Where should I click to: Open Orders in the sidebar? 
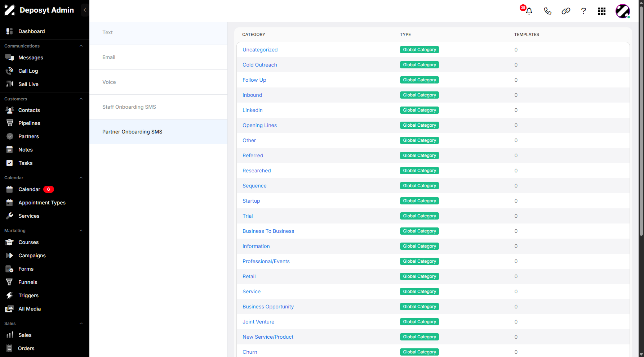click(26, 348)
